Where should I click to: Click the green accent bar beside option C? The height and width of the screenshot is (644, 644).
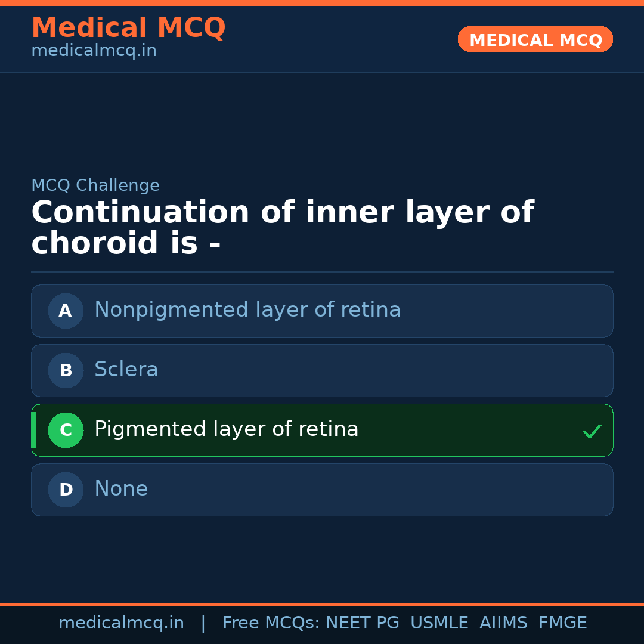[33, 430]
